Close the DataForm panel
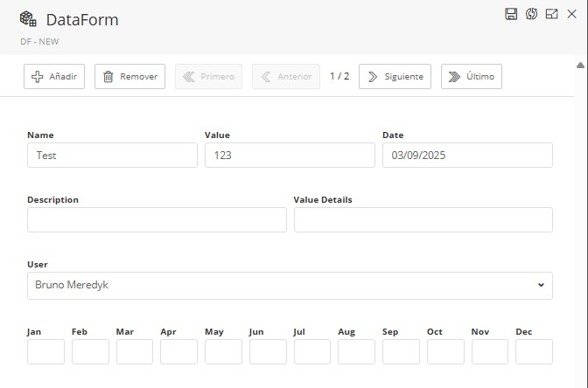 point(572,14)
